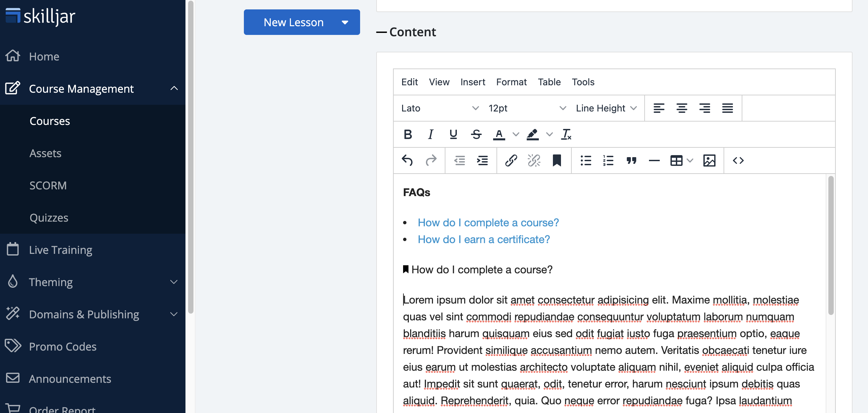Toggle bold formatting

tap(408, 134)
